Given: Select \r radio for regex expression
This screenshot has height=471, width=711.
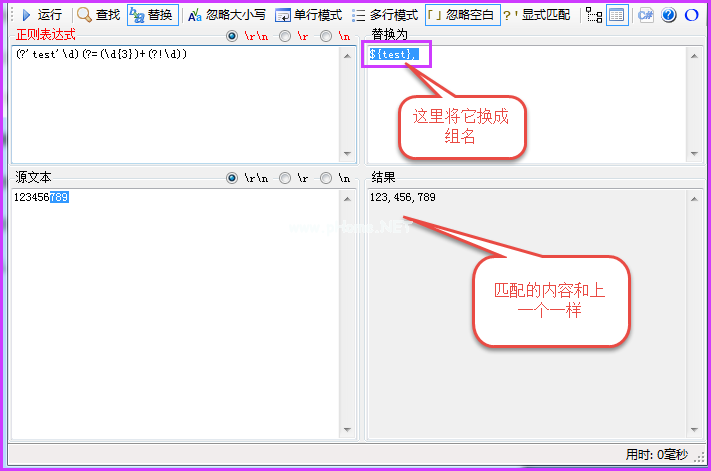Looking at the screenshot, I should click(285, 36).
